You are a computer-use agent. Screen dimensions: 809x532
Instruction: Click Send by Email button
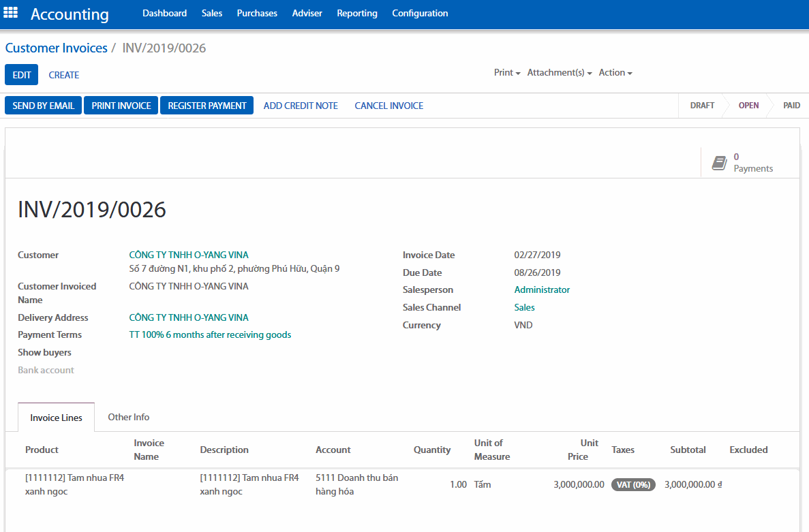tap(44, 106)
